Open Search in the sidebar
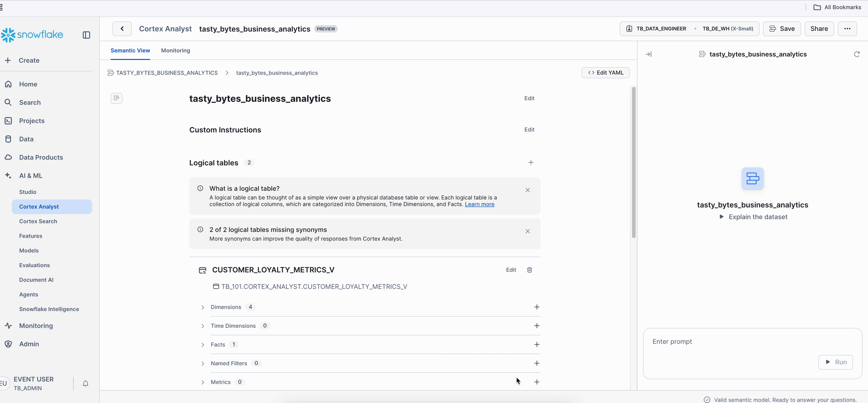Viewport: 868px width, 403px height. [30, 102]
